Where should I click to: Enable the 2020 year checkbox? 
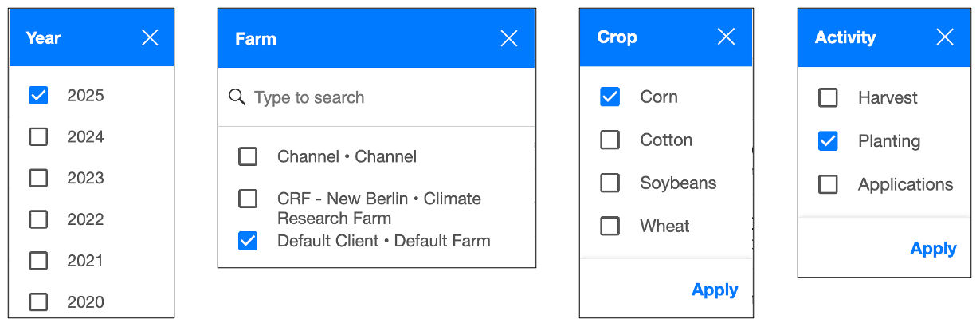(38, 302)
